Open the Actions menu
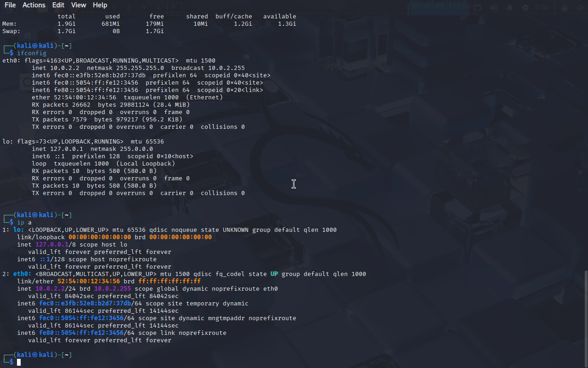 pos(34,5)
